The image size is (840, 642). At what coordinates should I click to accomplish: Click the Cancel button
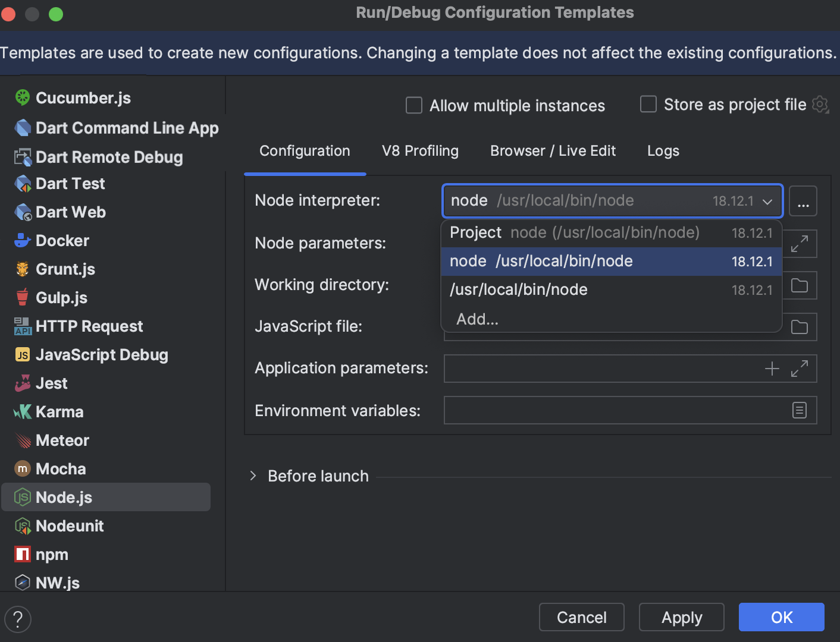(x=581, y=617)
